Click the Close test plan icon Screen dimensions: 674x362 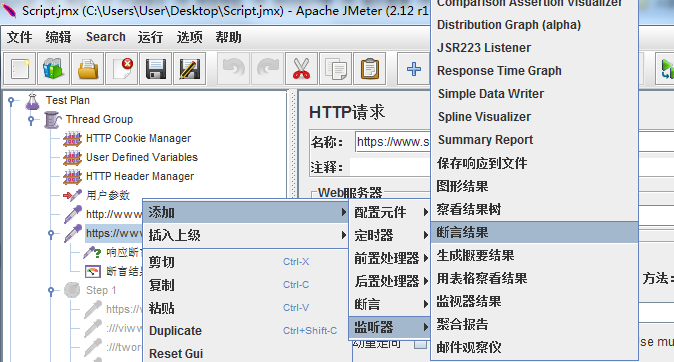click(122, 69)
